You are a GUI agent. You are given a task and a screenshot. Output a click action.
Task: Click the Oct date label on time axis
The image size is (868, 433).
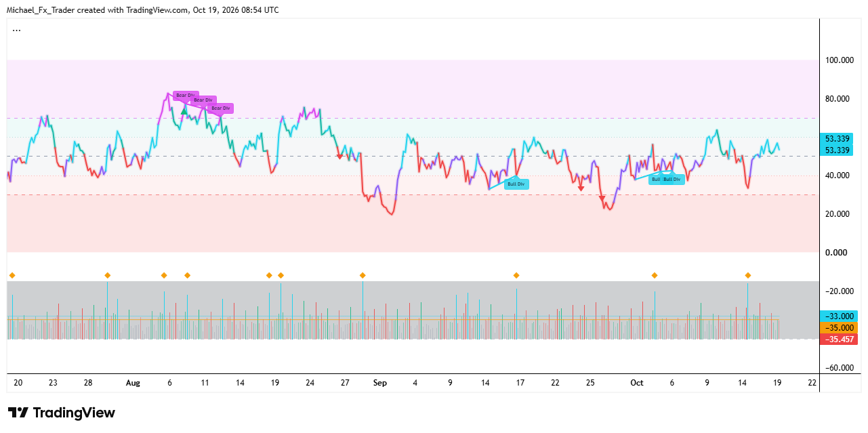click(x=636, y=383)
